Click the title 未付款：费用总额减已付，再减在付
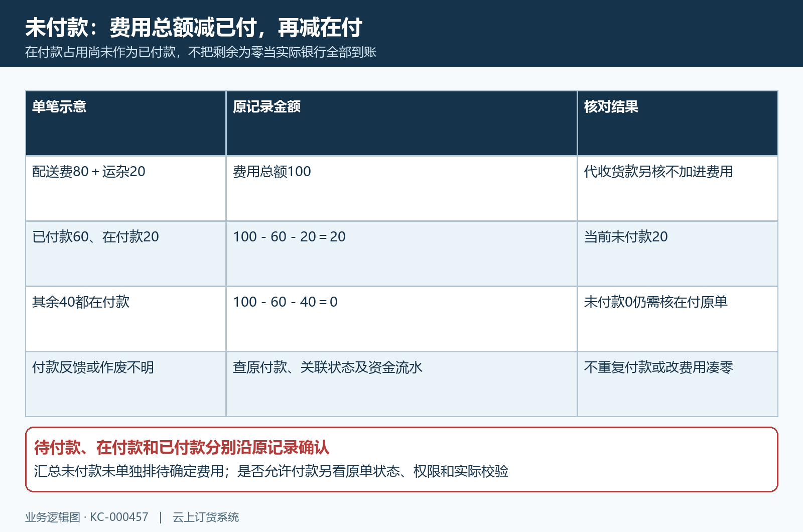Screen dimensions: 803x532 coord(194,27)
